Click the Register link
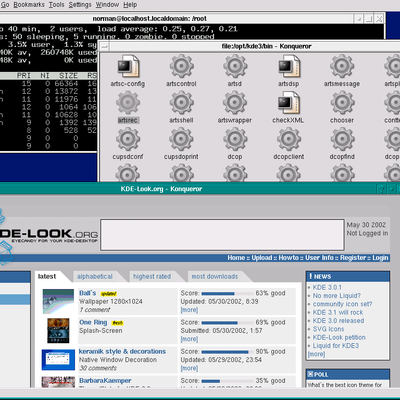400x400 pixels. [353, 258]
